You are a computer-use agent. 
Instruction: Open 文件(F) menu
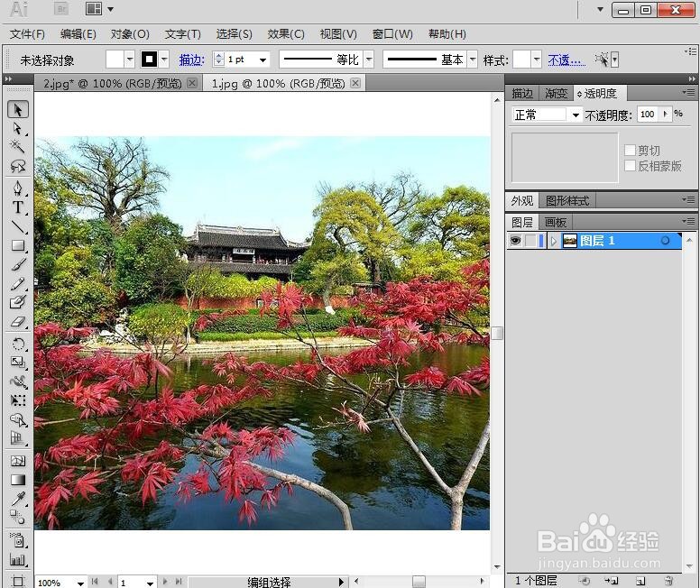point(28,34)
